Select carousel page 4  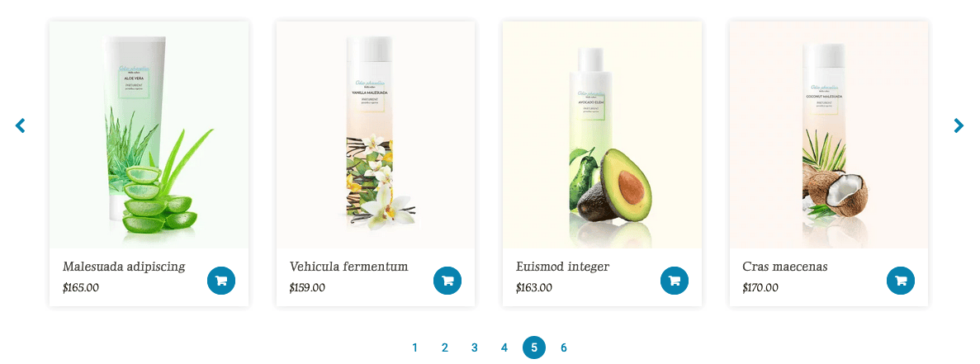504,347
